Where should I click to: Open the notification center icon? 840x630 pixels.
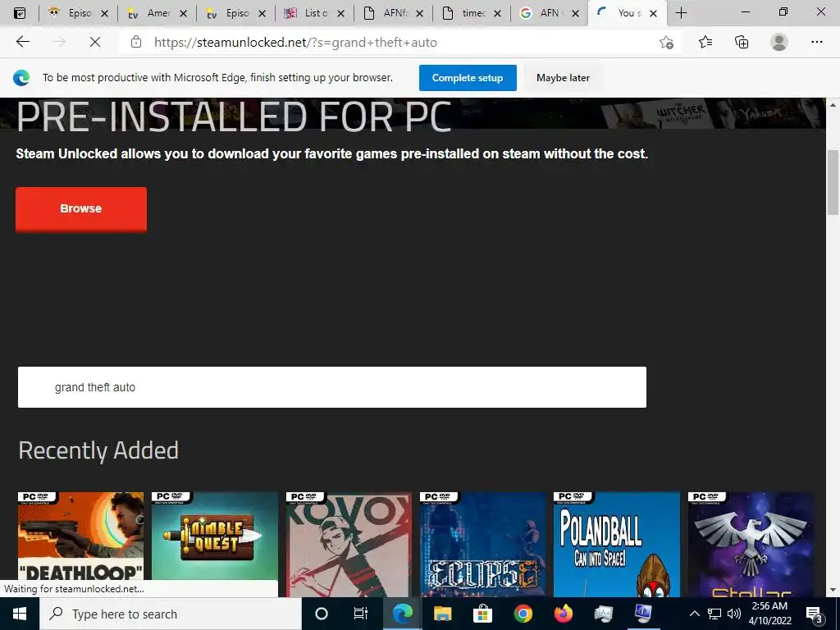(x=815, y=615)
